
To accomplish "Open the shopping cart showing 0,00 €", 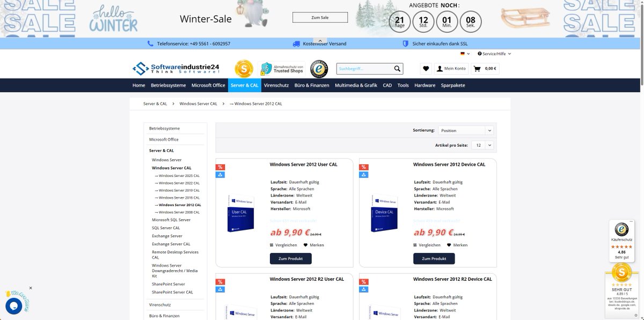I will tap(485, 69).
